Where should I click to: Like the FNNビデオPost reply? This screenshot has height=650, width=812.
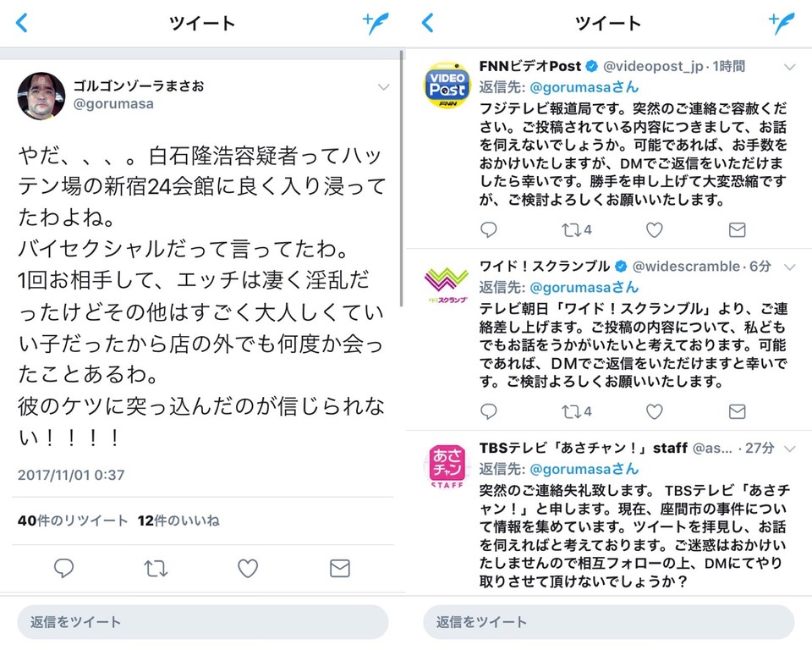tap(655, 229)
